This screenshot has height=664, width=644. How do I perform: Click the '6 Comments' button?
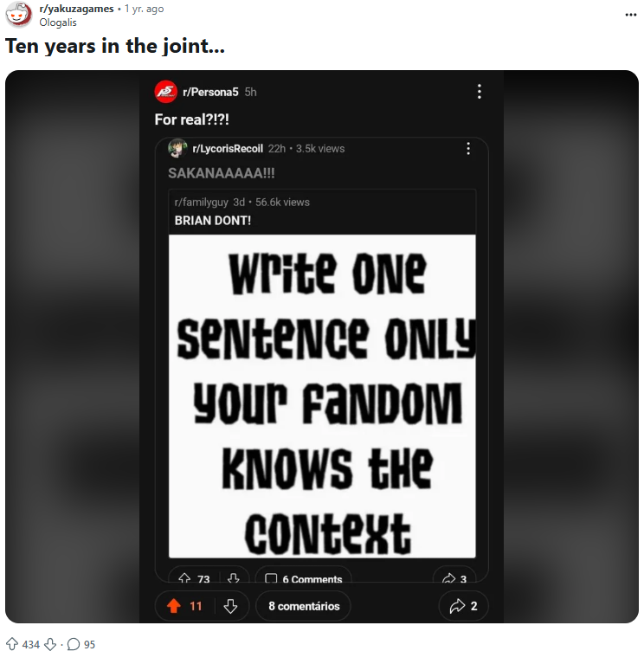coord(303,578)
